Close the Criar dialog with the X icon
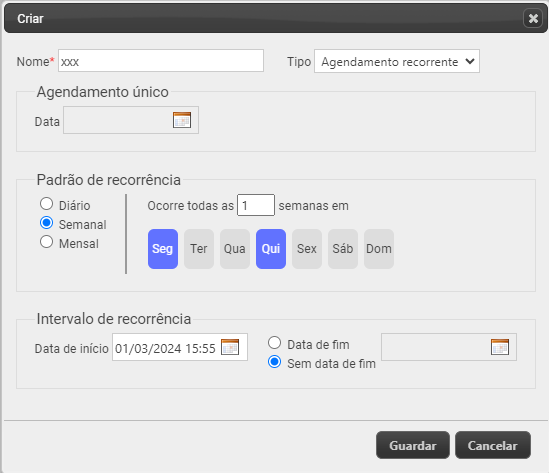The height and width of the screenshot is (473, 549). pos(533,18)
